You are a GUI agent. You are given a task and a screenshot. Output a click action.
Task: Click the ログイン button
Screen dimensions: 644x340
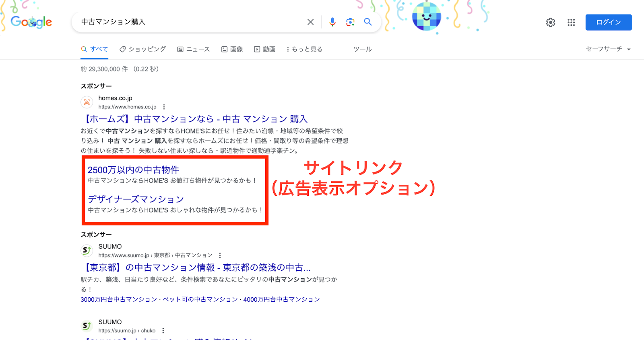609,23
